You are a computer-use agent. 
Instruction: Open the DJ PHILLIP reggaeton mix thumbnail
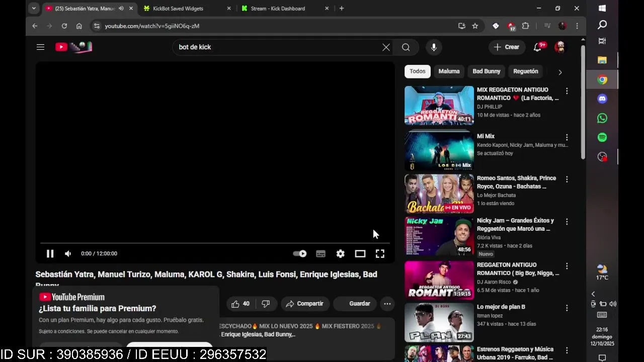pyautogui.click(x=439, y=106)
